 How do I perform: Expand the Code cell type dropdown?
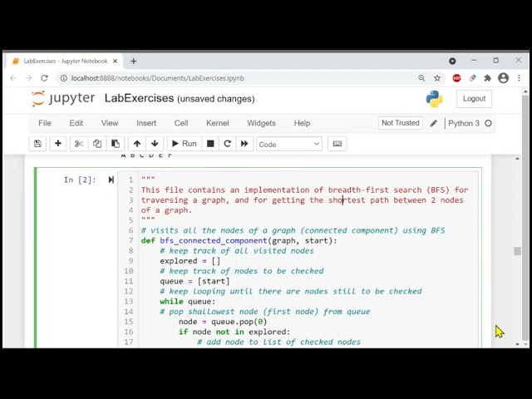click(x=288, y=144)
